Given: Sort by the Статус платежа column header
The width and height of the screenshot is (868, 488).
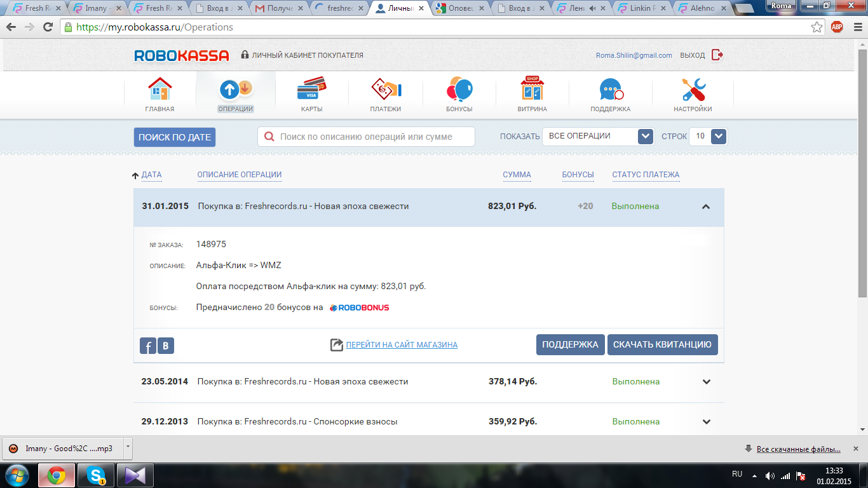Looking at the screenshot, I should click(x=646, y=175).
